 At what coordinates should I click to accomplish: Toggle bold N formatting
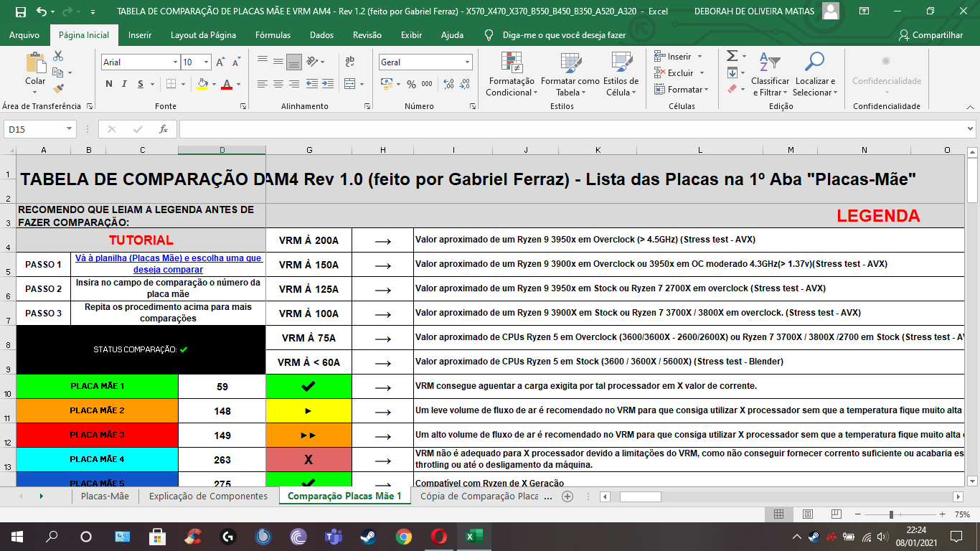coord(109,84)
